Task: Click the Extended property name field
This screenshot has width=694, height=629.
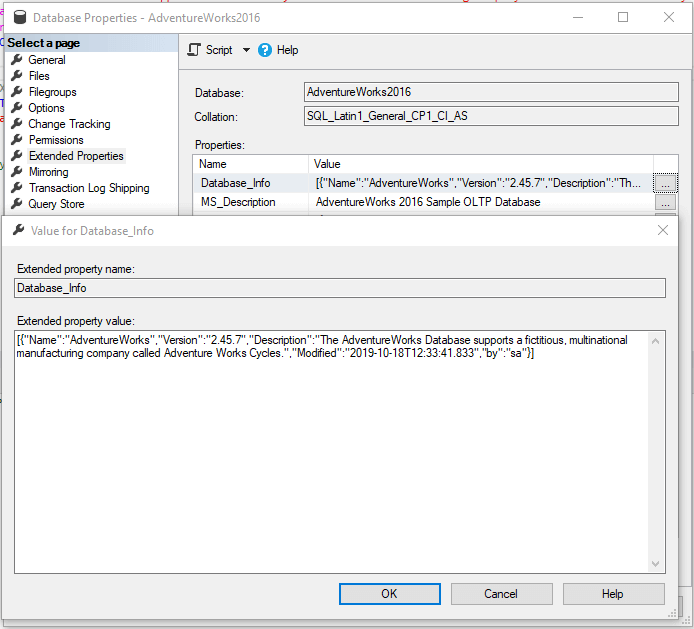Action: click(339, 288)
